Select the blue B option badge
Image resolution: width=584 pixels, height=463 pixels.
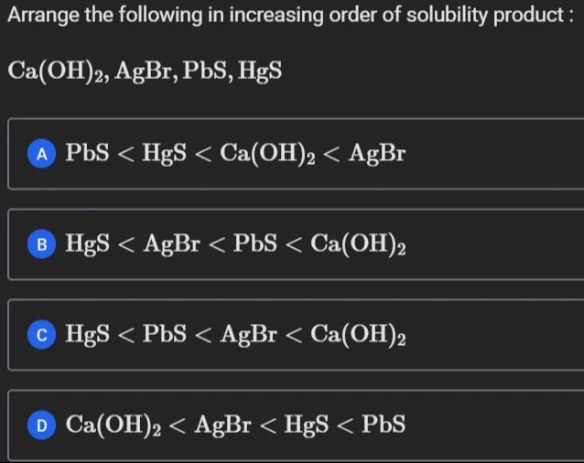(42, 244)
